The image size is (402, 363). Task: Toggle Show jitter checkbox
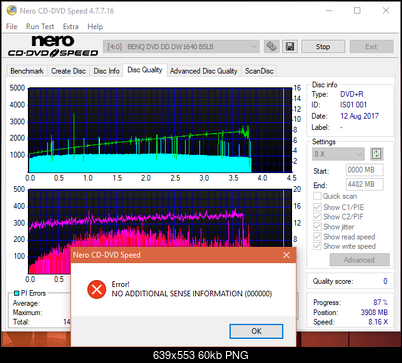[x=317, y=227]
